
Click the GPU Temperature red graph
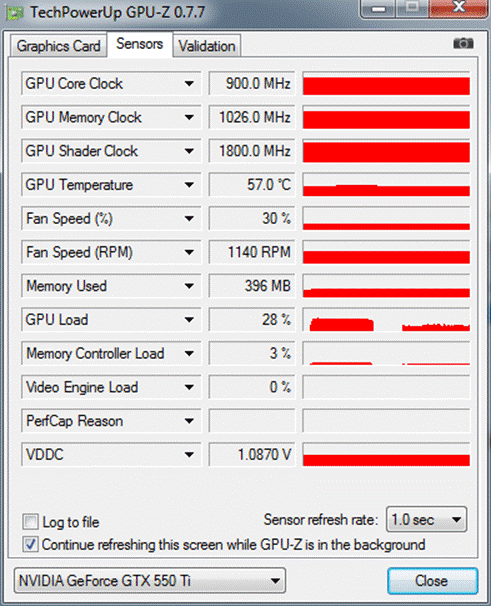click(386, 185)
